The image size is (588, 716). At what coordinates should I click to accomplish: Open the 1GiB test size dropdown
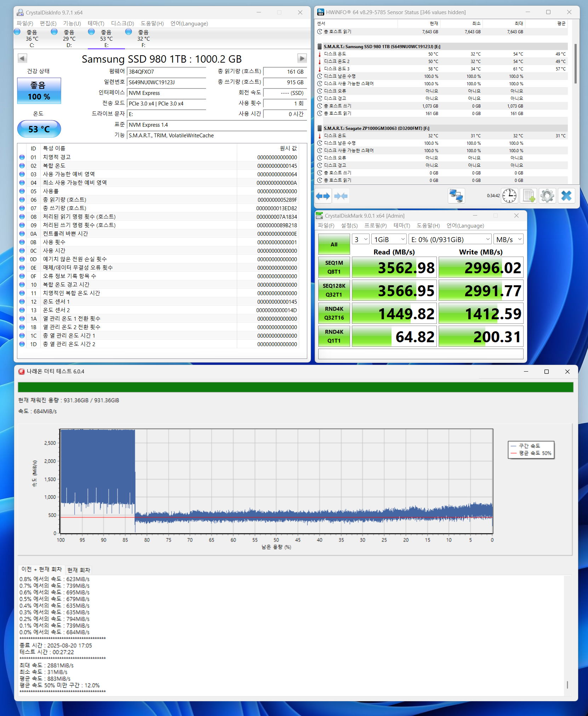[389, 240]
